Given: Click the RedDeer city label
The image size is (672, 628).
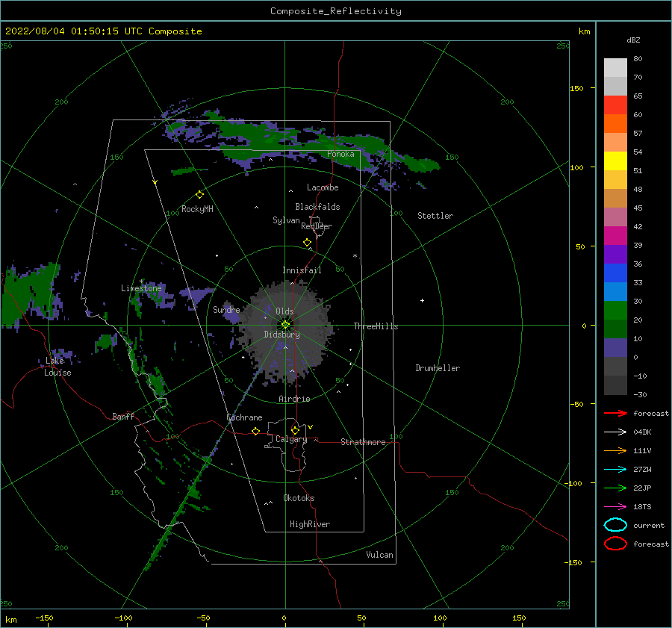Looking at the screenshot, I should tap(317, 226).
